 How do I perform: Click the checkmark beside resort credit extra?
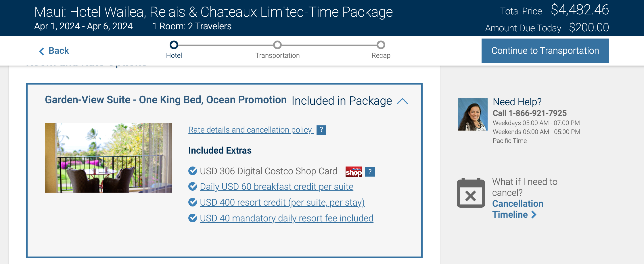pyautogui.click(x=192, y=202)
